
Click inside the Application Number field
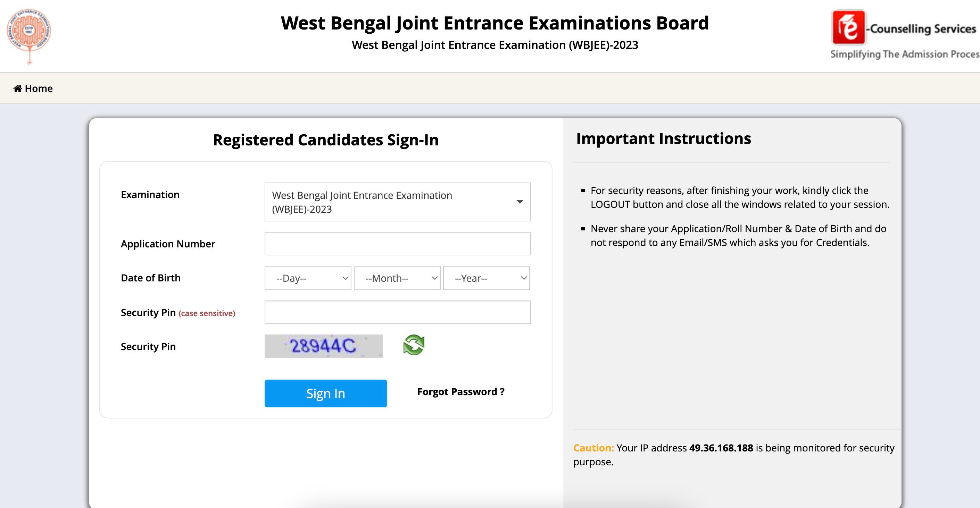398,243
